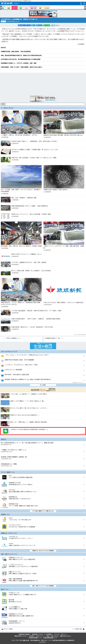Click the Facebook いいね button

coord(22,25)
